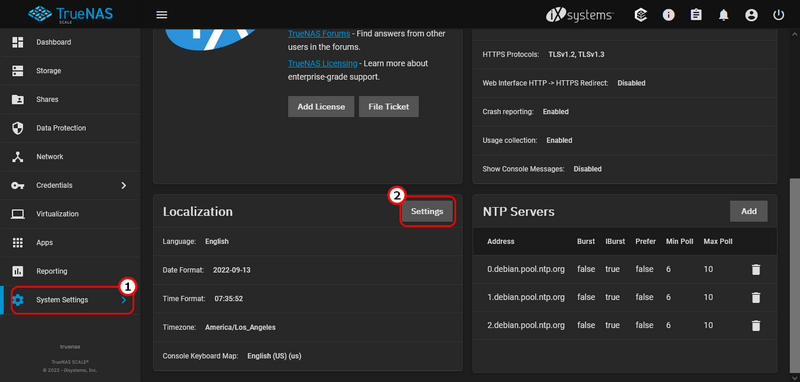This screenshot has height=382, width=800.
Task: Click the Dashboard sidebar icon
Action: coord(18,42)
